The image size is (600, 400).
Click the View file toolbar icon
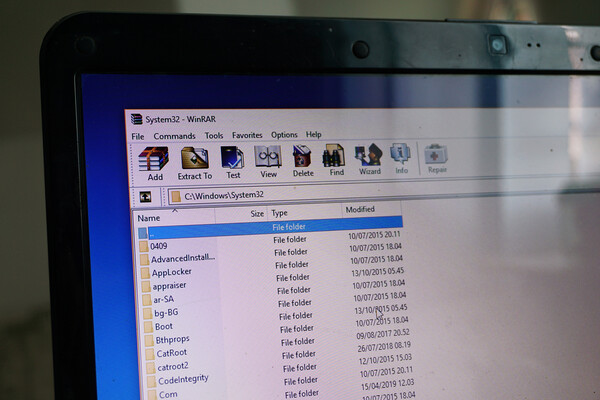(267, 160)
